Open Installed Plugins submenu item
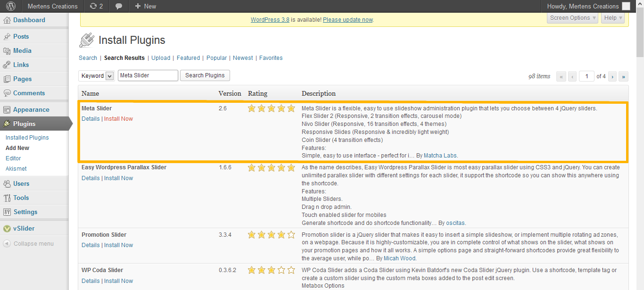Viewport: 644px width, 290px height. coord(27,138)
